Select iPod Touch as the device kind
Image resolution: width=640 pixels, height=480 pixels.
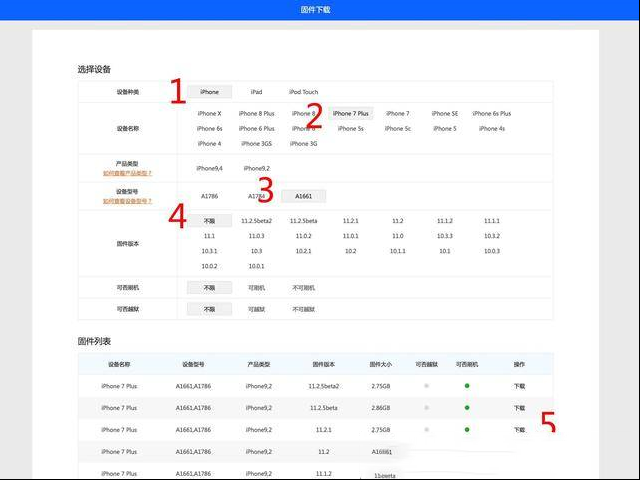(303, 92)
